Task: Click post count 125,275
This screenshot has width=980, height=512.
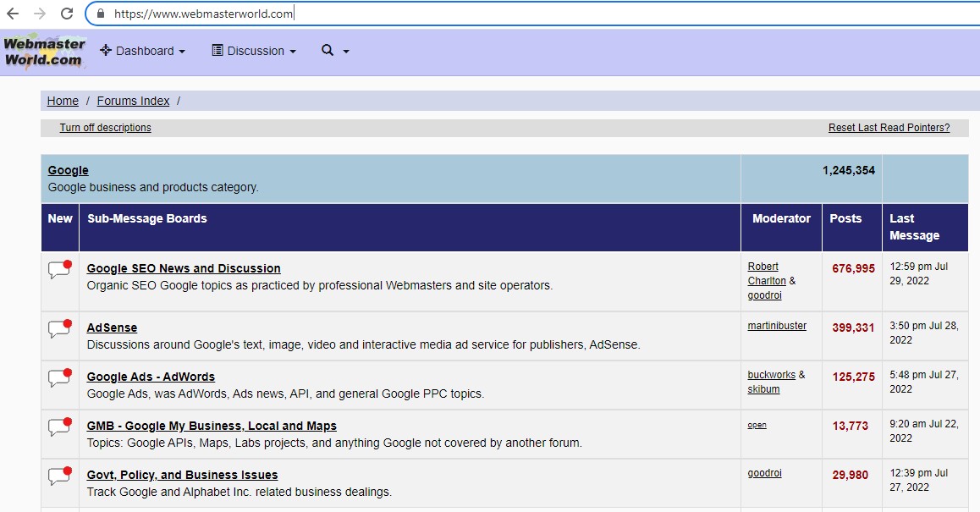Action: coord(853,377)
